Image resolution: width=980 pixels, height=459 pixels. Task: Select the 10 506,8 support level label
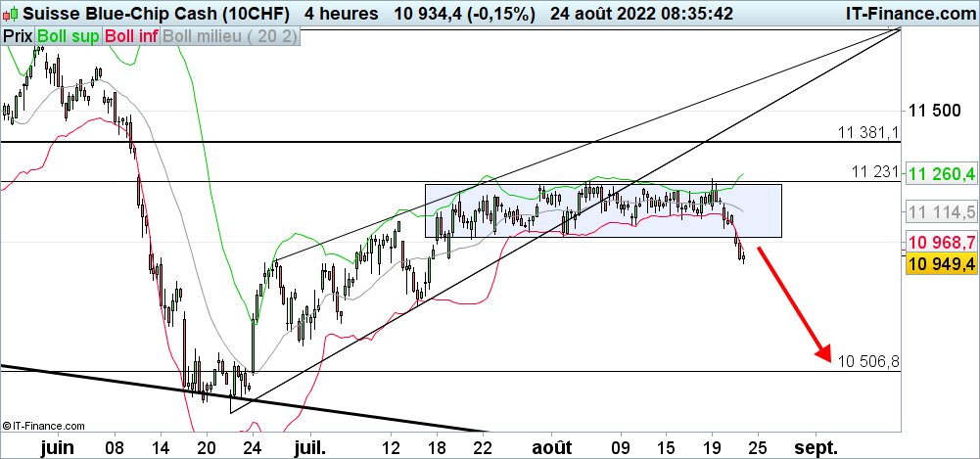click(867, 362)
